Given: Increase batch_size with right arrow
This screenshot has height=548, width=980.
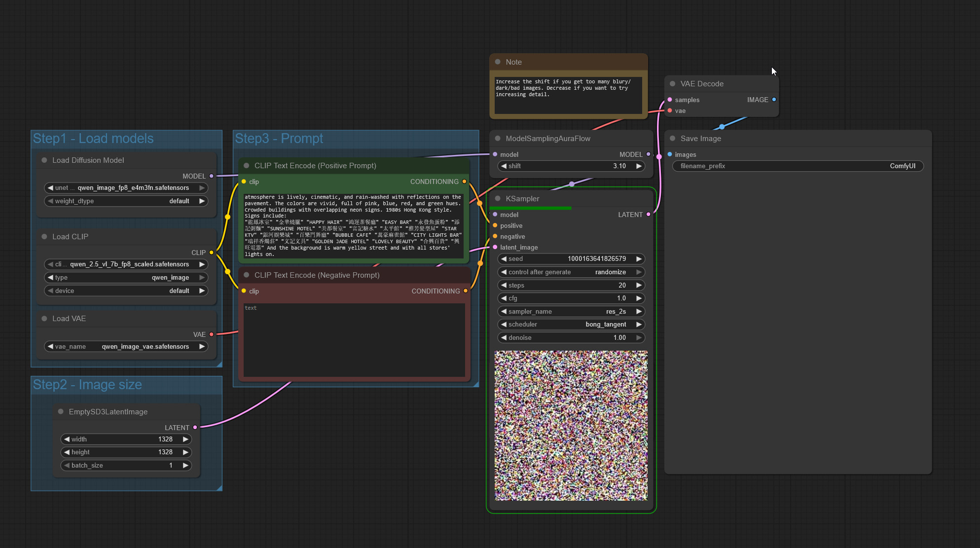Looking at the screenshot, I should coord(185,466).
